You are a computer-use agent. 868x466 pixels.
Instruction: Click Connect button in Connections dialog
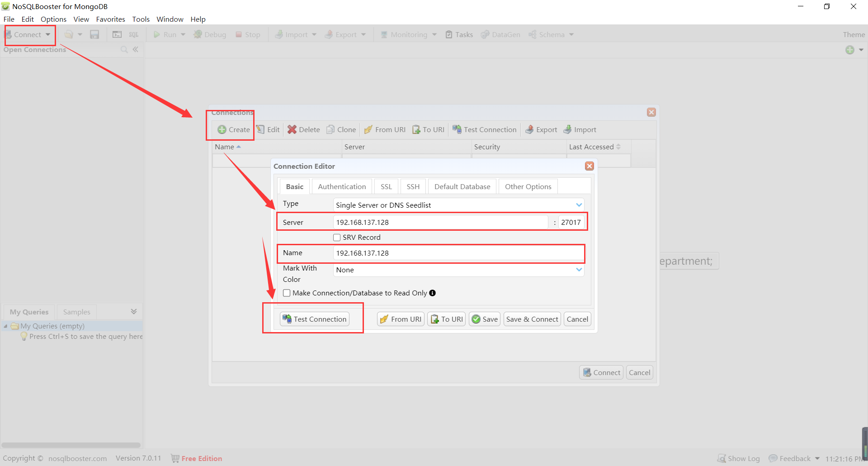coord(601,372)
